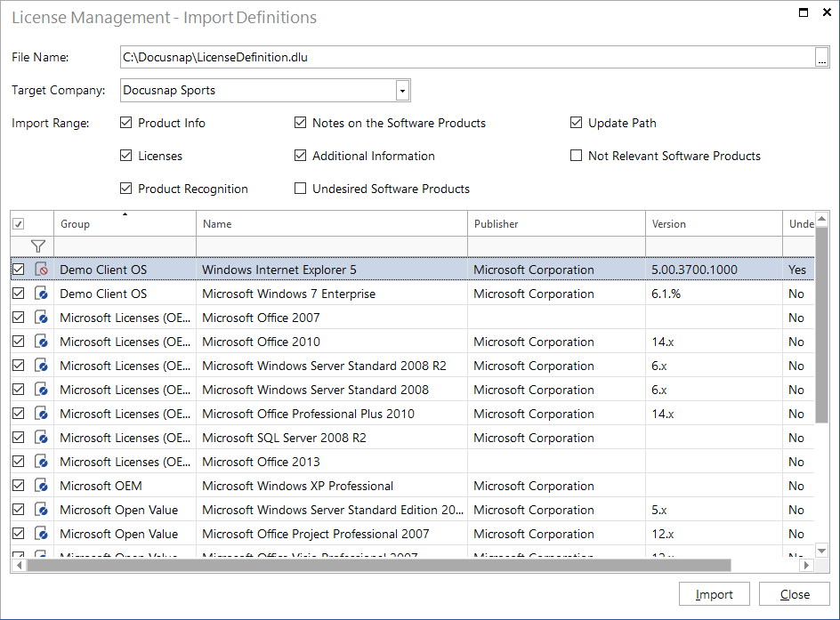Uncheck Notes on the Software Products
This screenshot has width=840, height=620.
tap(300, 123)
